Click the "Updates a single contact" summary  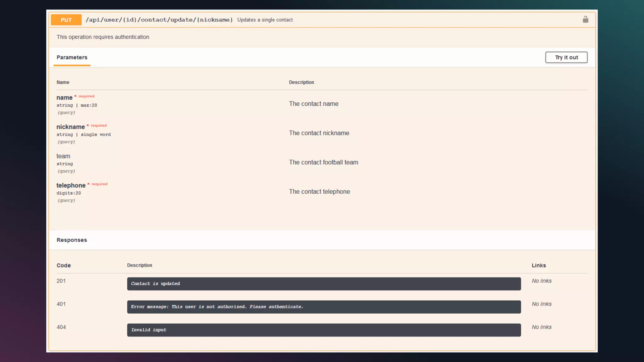click(265, 20)
